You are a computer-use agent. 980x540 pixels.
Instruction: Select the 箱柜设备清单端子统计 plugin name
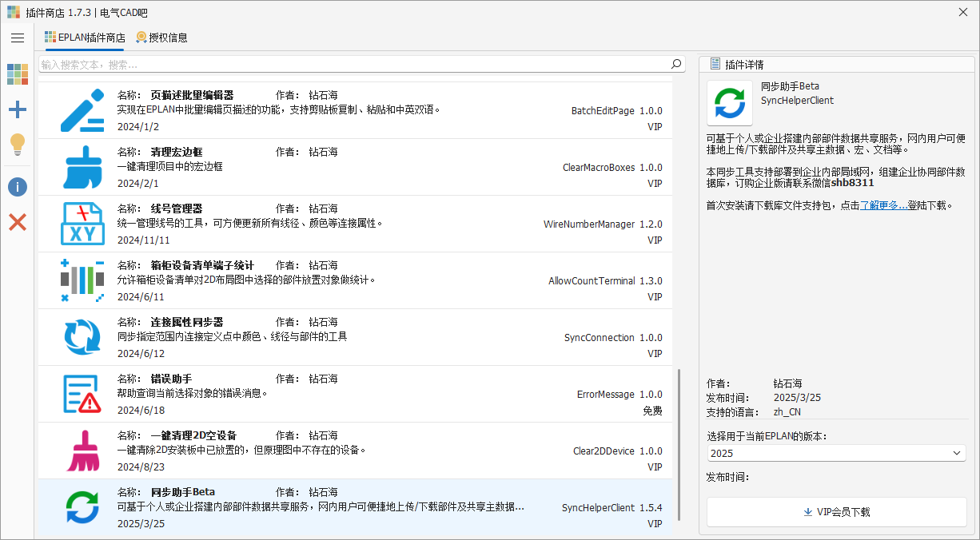coord(202,265)
